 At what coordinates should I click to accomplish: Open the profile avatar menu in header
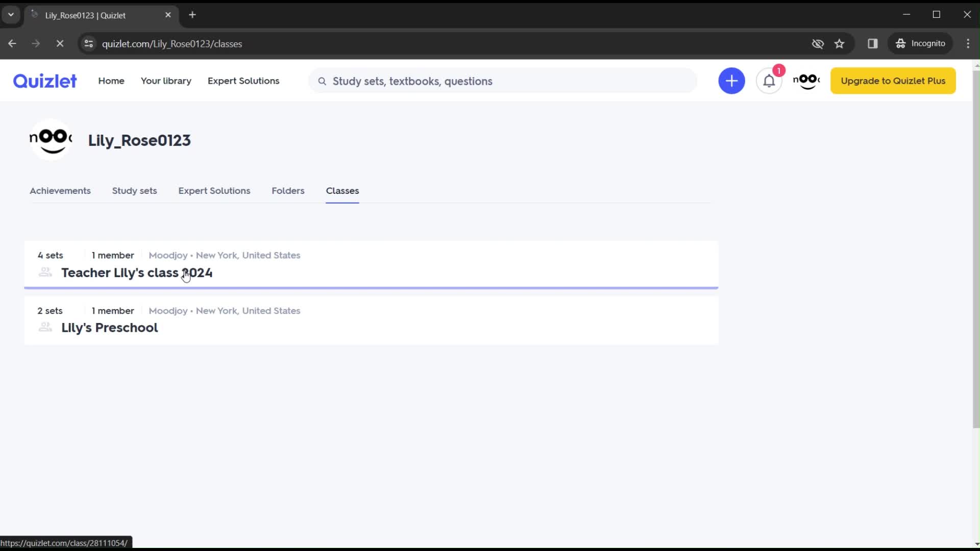point(806,81)
